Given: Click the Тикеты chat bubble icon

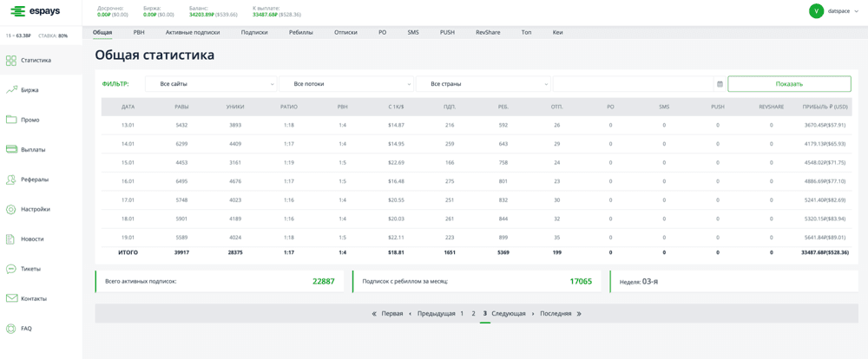Looking at the screenshot, I should point(11,269).
